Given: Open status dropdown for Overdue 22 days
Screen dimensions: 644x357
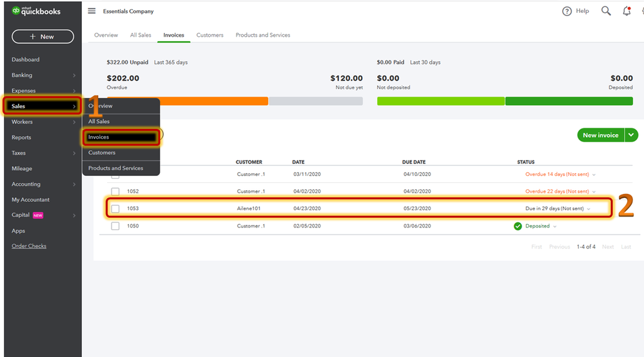Looking at the screenshot, I should point(594,191).
